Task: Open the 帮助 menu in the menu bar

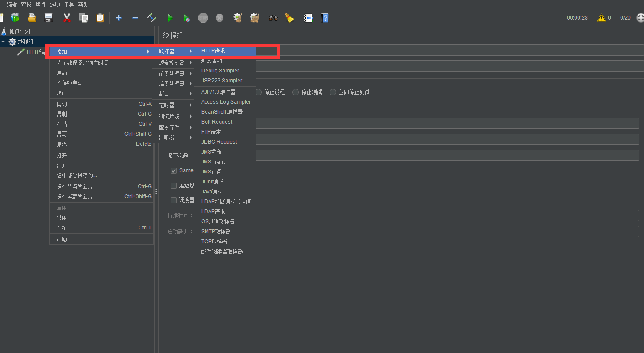Action: pos(83,4)
